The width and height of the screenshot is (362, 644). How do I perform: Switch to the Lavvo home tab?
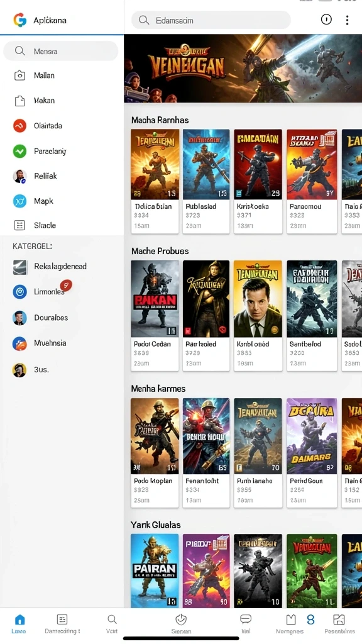click(19, 624)
